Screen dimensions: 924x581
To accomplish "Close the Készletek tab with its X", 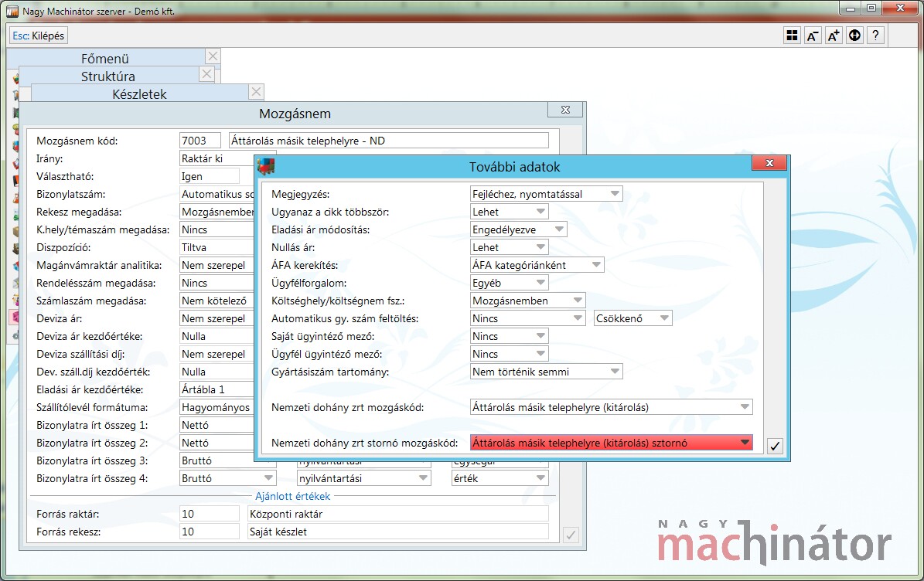I will (x=256, y=92).
